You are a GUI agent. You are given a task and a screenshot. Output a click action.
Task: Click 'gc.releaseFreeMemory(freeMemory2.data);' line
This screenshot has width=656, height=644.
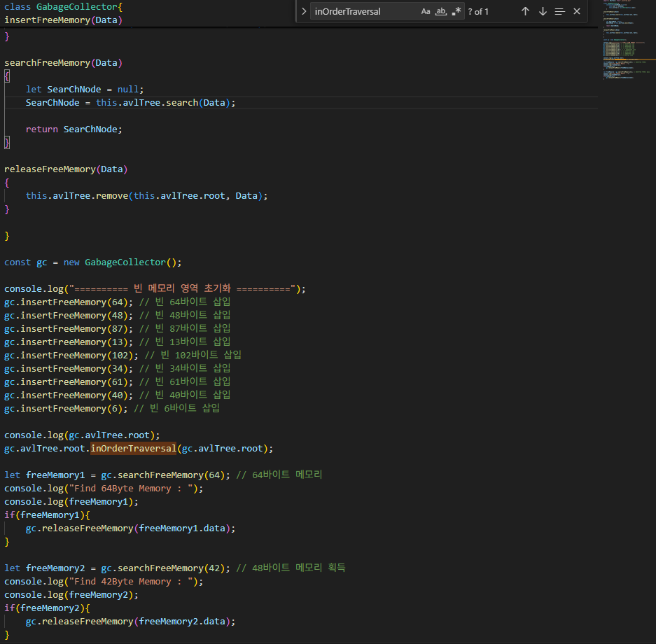(x=130, y=622)
